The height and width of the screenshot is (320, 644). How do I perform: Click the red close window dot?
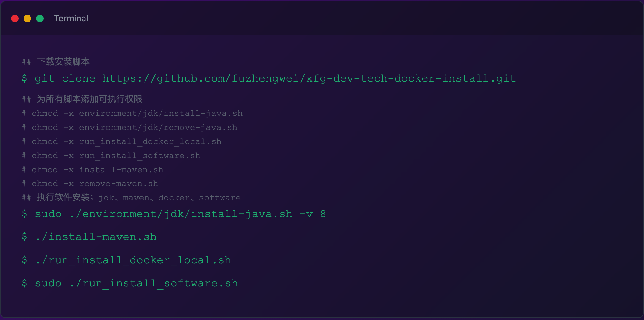pos(15,19)
